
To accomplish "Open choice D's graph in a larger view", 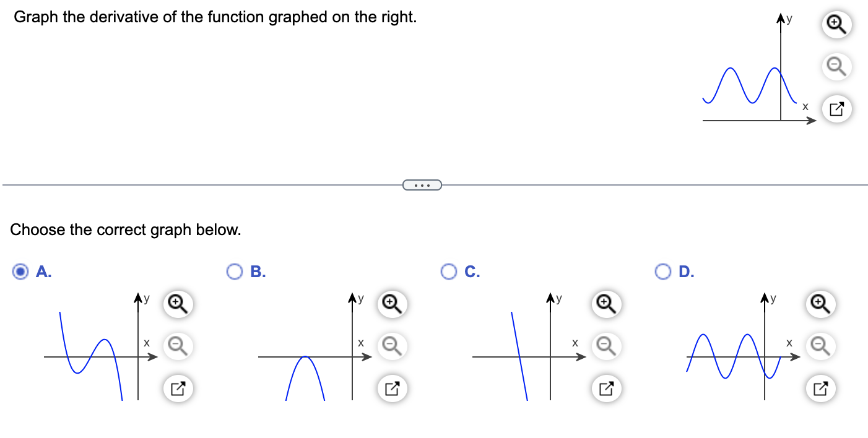I will 819,389.
